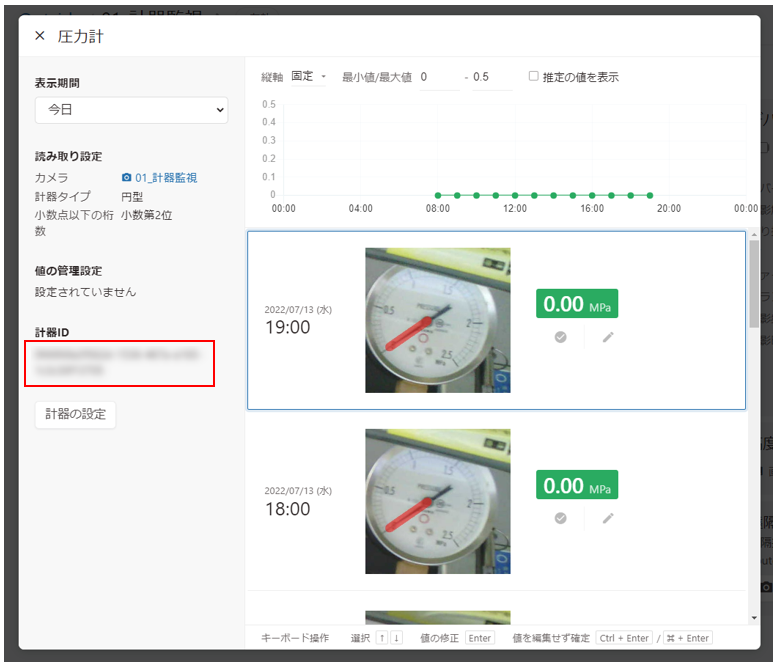Viewport: 778px width, 666px height.
Task: Click the 19:00 time label
Action: coord(287,328)
